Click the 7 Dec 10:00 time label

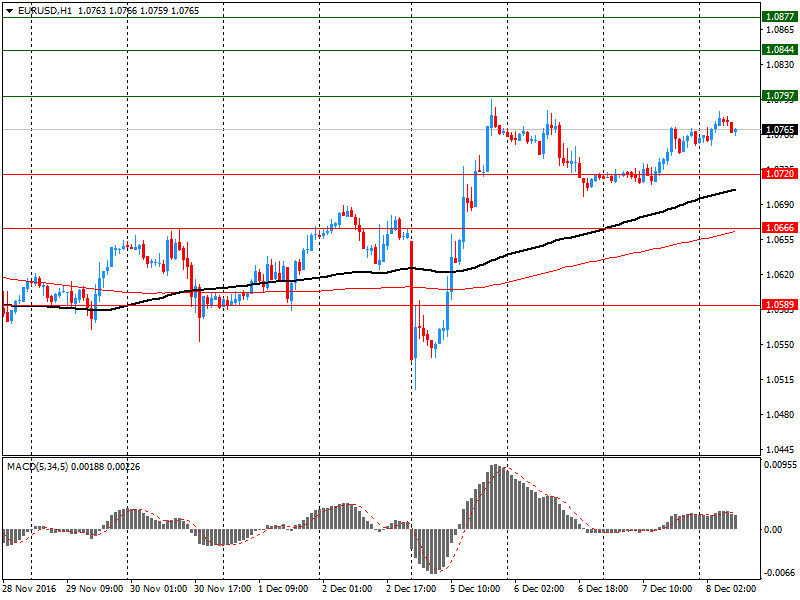coord(667,588)
